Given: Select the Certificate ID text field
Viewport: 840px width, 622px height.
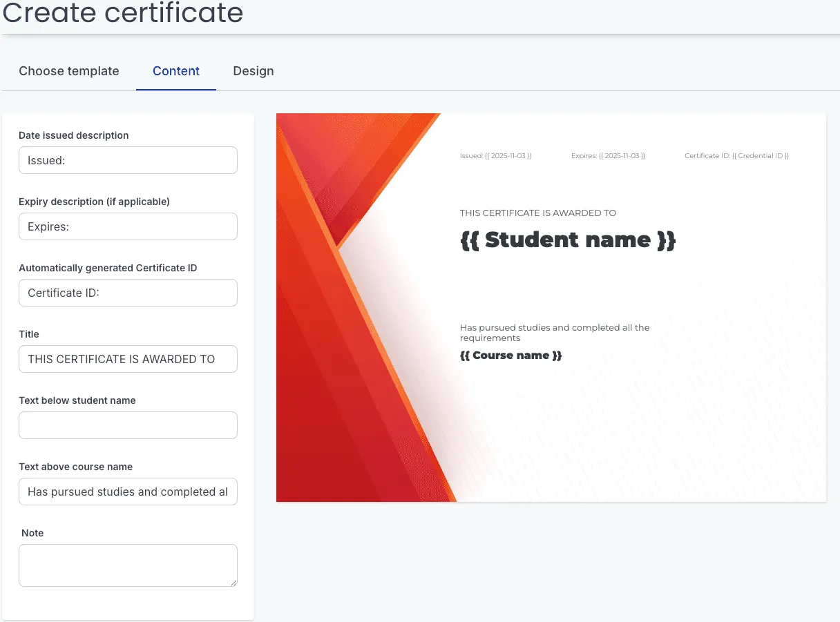Looking at the screenshot, I should point(128,293).
